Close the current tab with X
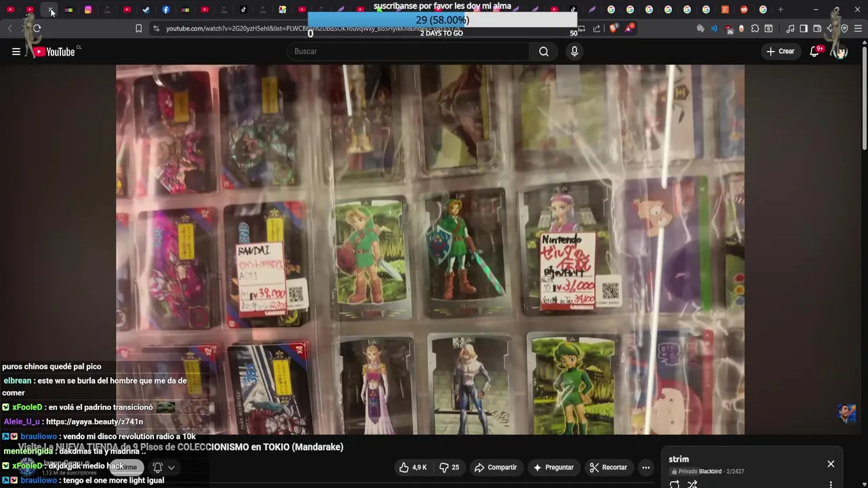Screen dimensions: 868x488 click(51, 9)
